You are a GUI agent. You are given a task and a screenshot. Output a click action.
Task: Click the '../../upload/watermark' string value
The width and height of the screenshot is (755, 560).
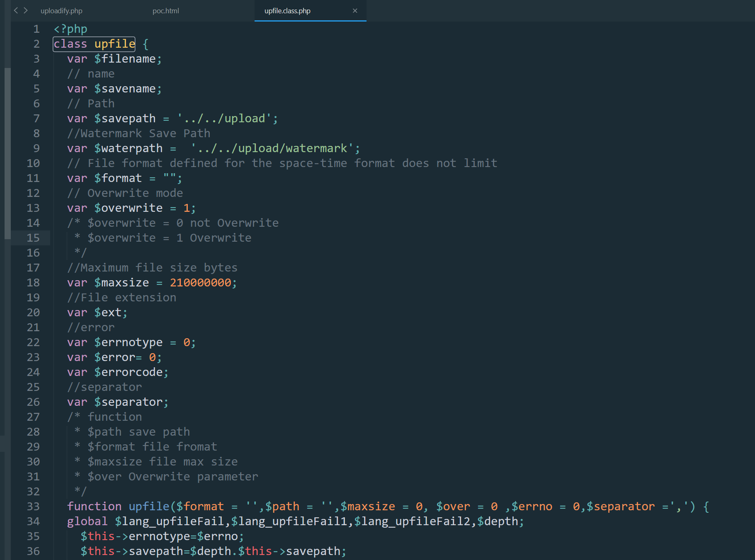(x=272, y=148)
